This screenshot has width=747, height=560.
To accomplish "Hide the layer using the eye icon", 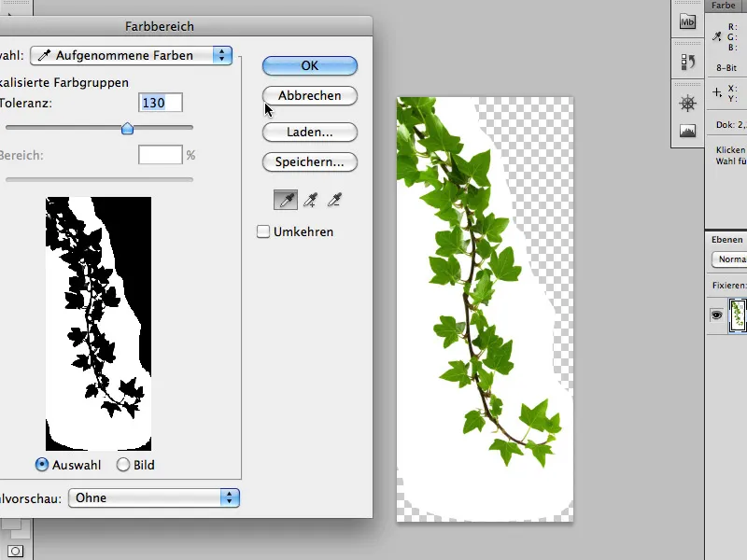I will pos(716,315).
